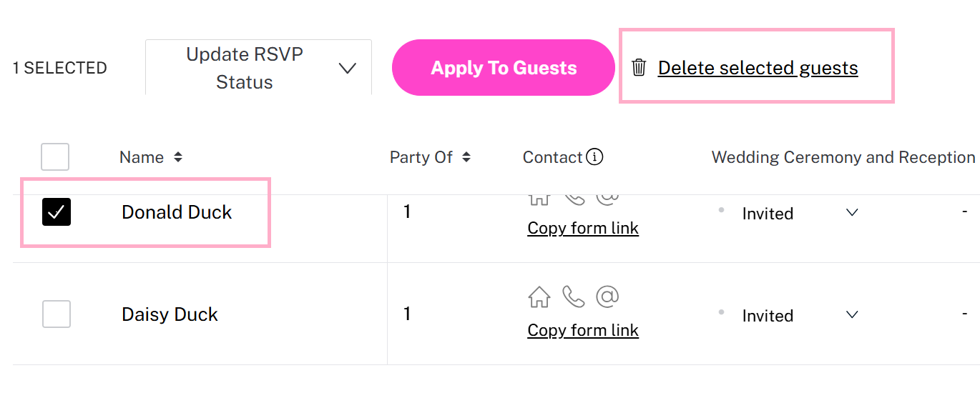Click Daisy Duck's phone icon
Image resolution: width=980 pixels, height=398 pixels.
tap(574, 297)
